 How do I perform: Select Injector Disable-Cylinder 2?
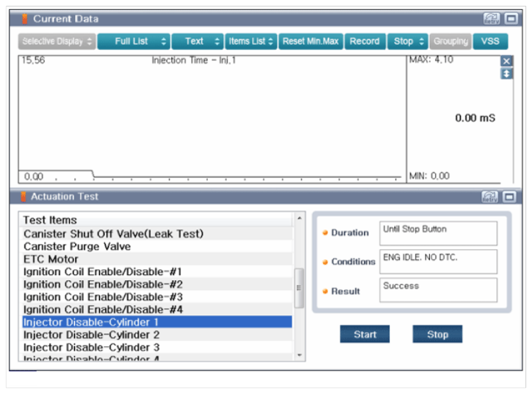pos(91,334)
